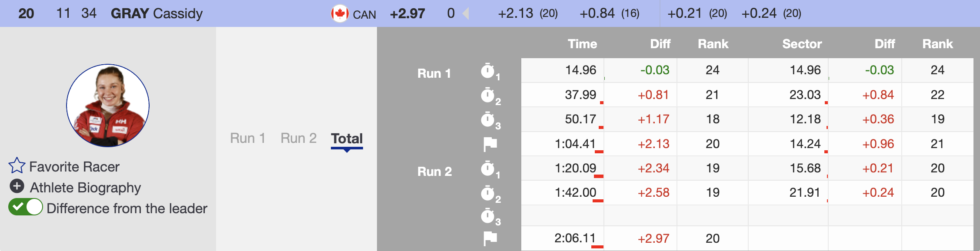Click Run 1 first intermediate stopwatch icon
This screenshot has height=251, width=980.
click(488, 71)
